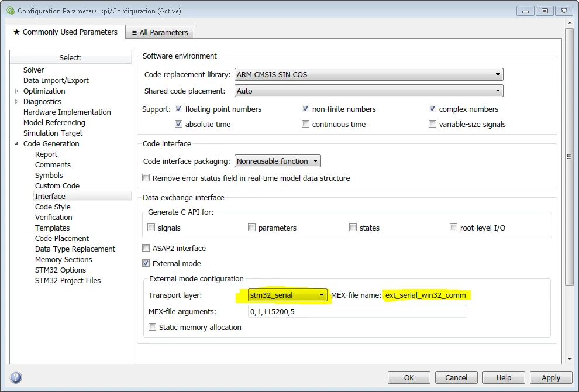Select Code Generation in the tree
Screen dimensions: 579x392
click(51, 144)
